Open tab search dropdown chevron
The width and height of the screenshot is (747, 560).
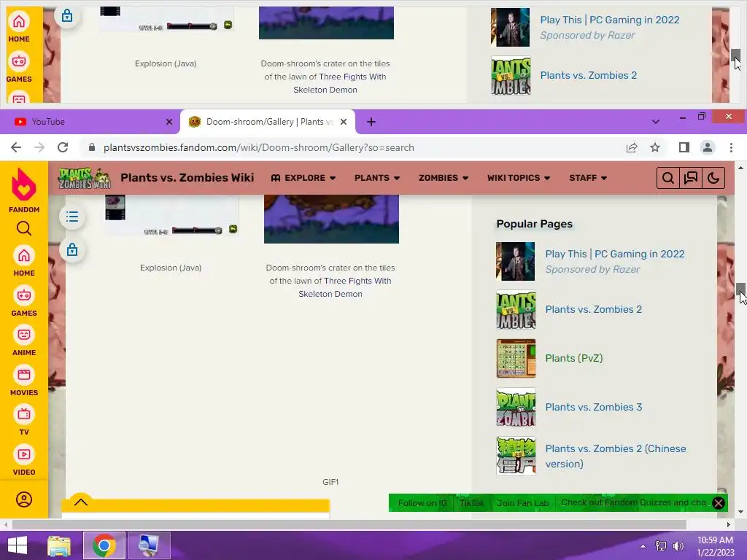tap(656, 122)
